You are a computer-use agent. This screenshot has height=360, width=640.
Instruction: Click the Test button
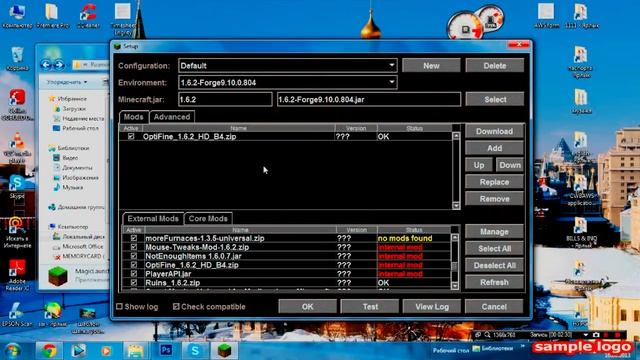point(370,307)
